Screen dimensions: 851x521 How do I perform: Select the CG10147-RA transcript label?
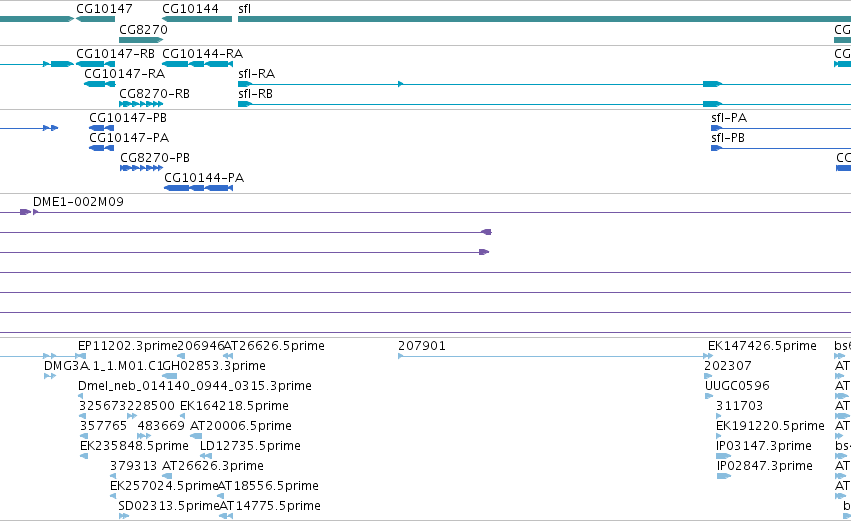click(x=124, y=73)
